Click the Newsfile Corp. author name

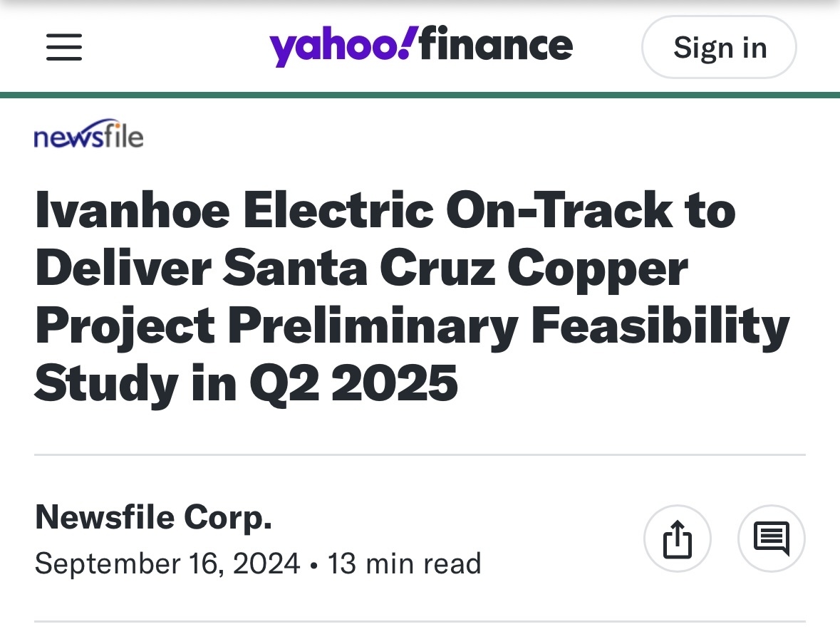(x=153, y=516)
